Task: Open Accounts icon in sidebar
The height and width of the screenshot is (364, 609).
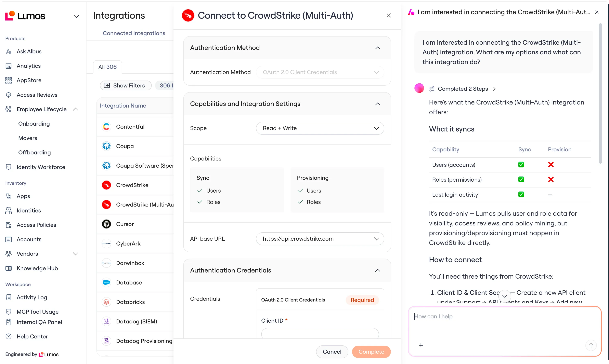Action: (x=9, y=239)
